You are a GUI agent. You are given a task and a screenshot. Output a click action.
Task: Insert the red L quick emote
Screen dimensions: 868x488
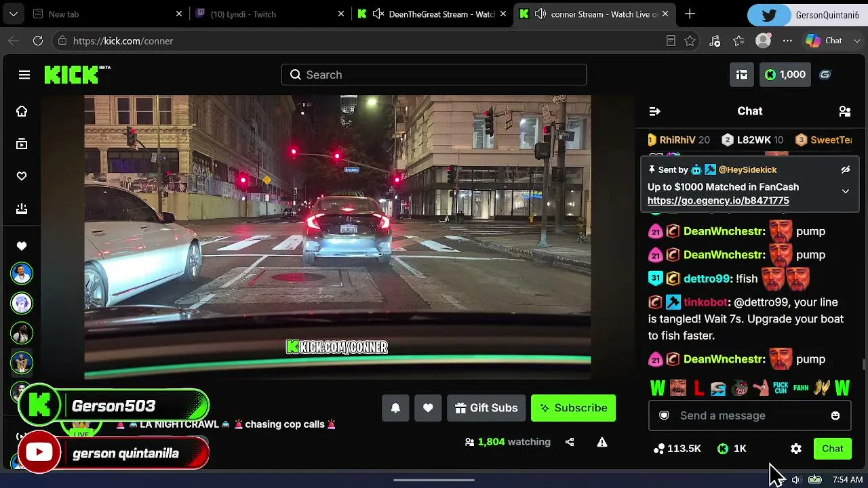(x=698, y=388)
